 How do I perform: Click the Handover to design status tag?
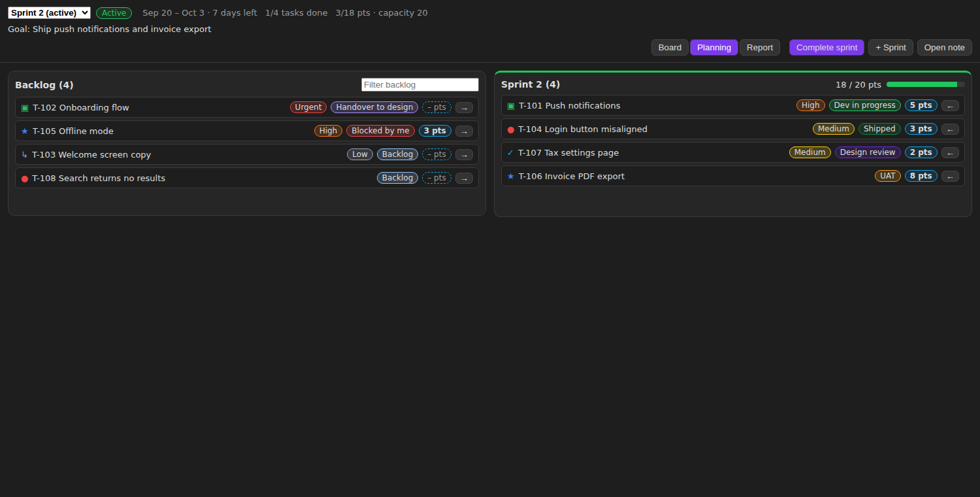(374, 107)
